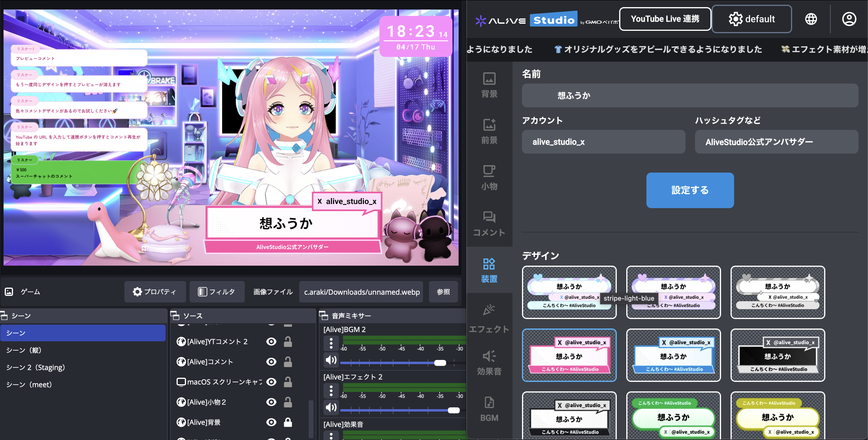Select シーン（縦）in the scene list
The height and width of the screenshot is (440, 868).
(24, 350)
